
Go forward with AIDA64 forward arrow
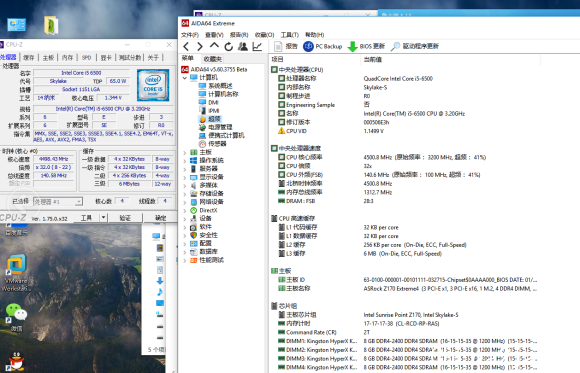(200, 47)
